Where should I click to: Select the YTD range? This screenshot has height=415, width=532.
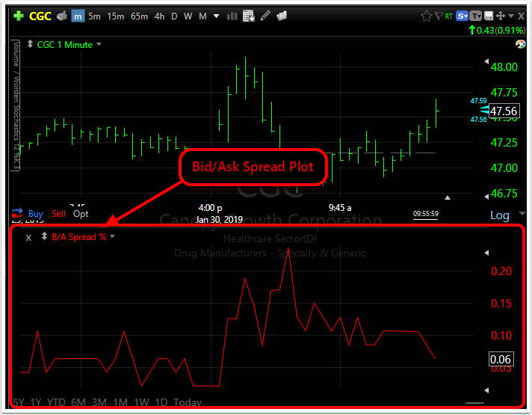coord(56,402)
